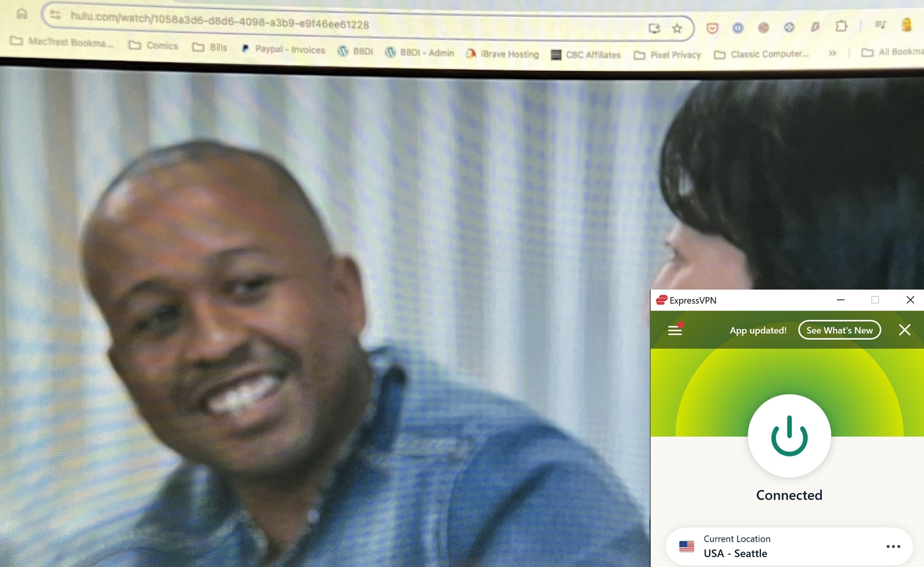Toggle the ExpressVPN power connection button
This screenshot has width=924, height=567.
789,435
